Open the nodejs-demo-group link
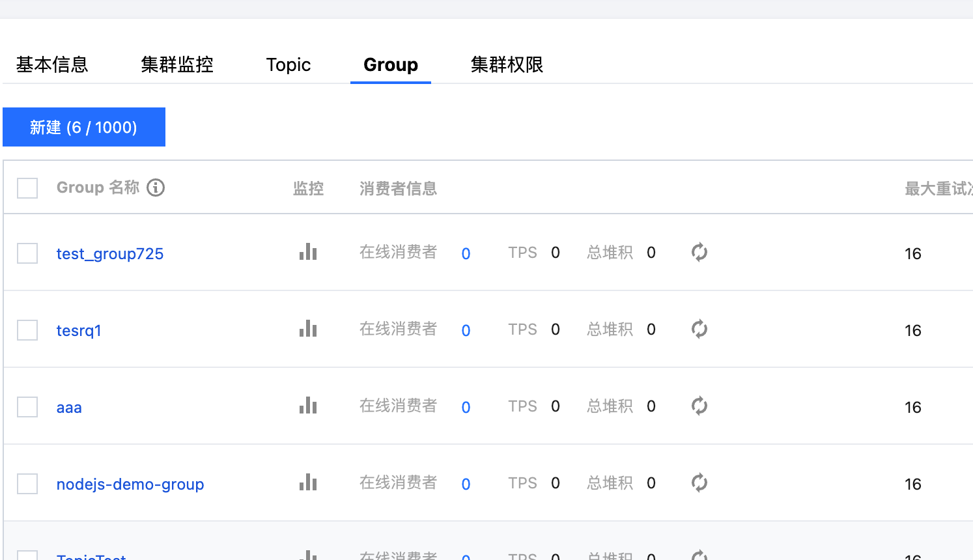The height and width of the screenshot is (560, 973). [x=130, y=484]
